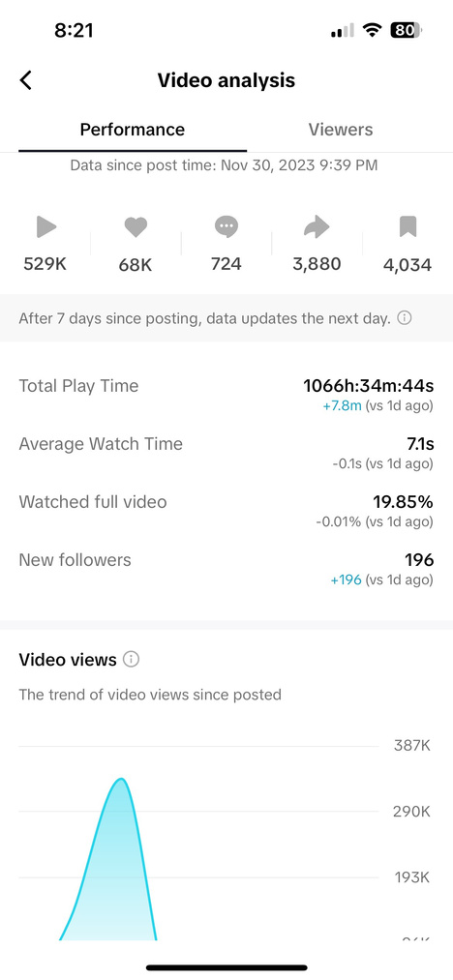Tap the New followers count 196
This screenshot has height=980, width=453.
[419, 560]
